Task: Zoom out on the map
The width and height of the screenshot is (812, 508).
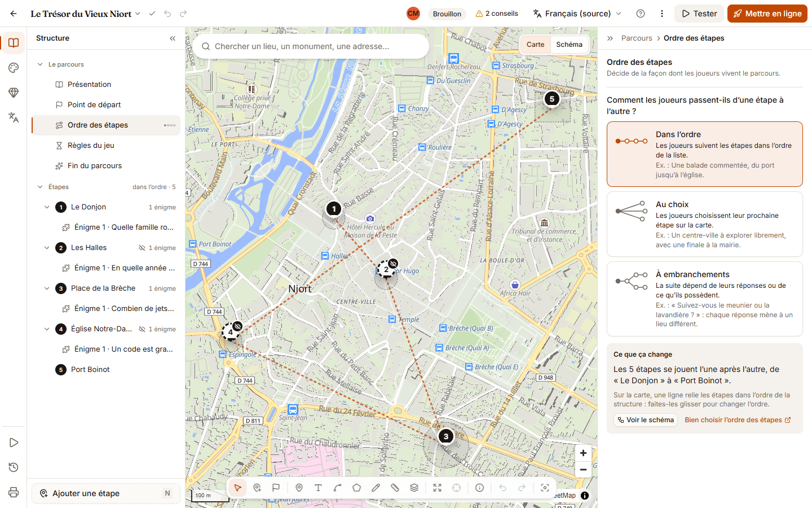Action: coord(583,470)
